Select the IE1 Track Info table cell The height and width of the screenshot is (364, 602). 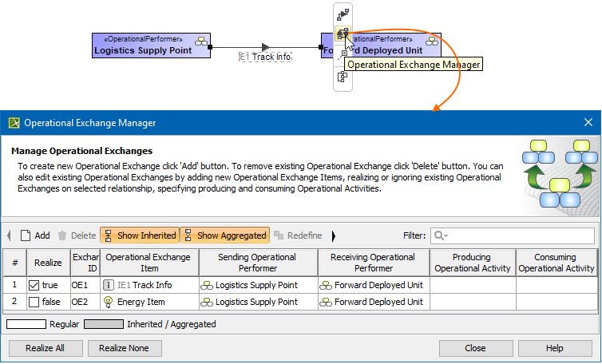pyautogui.click(x=150, y=285)
